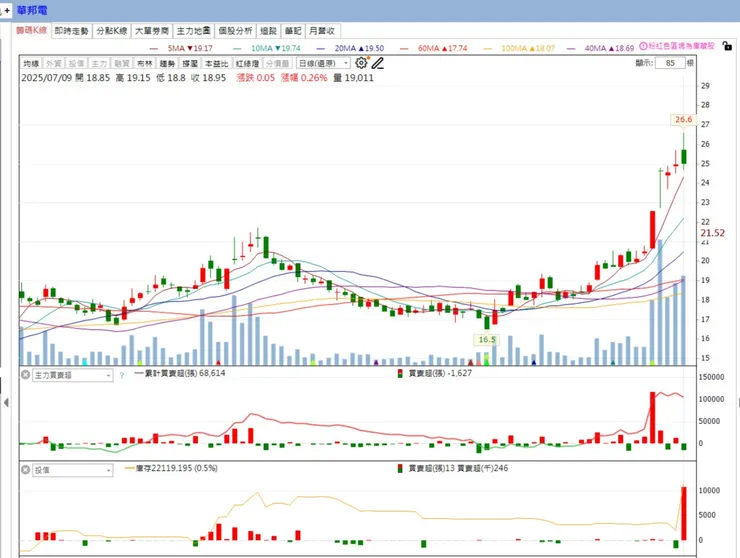The image size is (740, 558).
Task: Click the 量 19,011 volume value
Action: (x=353, y=78)
